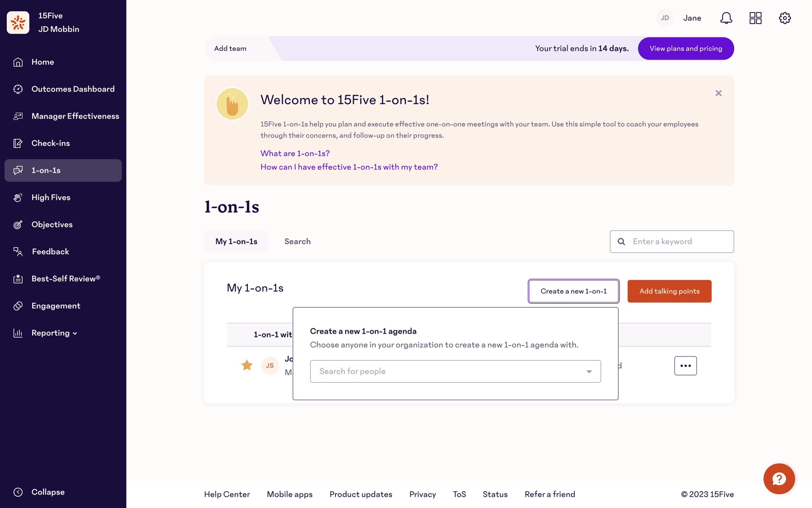Click the JS avatar in the row
The width and height of the screenshot is (812, 508).
tap(270, 365)
